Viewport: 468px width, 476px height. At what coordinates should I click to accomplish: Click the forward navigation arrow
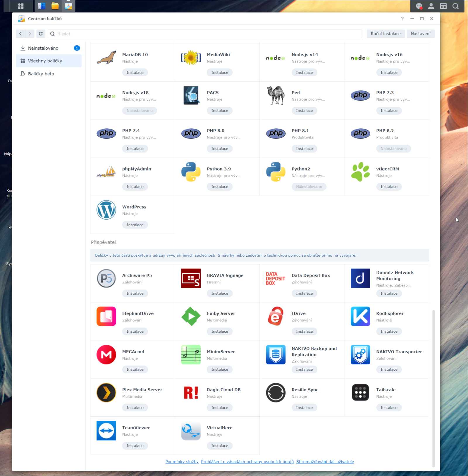coord(30,34)
